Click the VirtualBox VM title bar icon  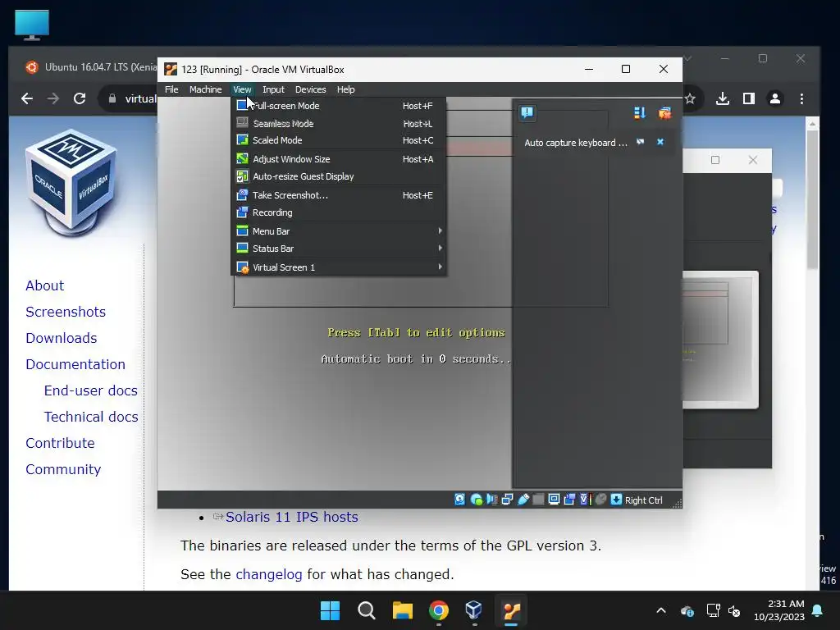[x=171, y=69]
